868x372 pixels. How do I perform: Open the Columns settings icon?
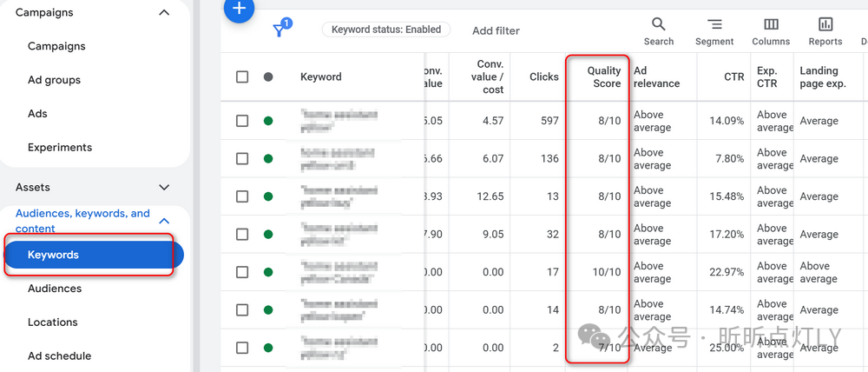click(771, 30)
